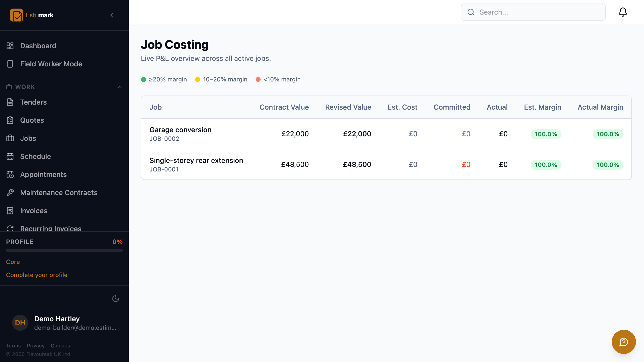Click the Garage conversion Actual Margin badge
The height and width of the screenshot is (362, 644).
coord(608,134)
